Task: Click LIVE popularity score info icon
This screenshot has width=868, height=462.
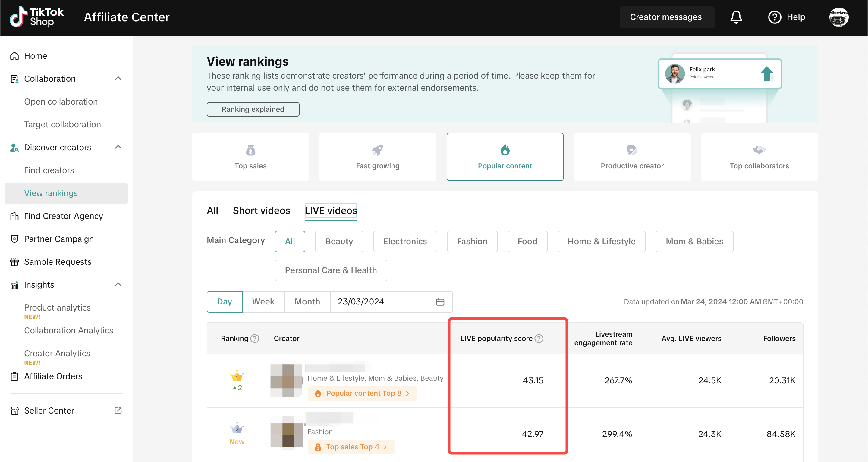Action: pos(539,339)
